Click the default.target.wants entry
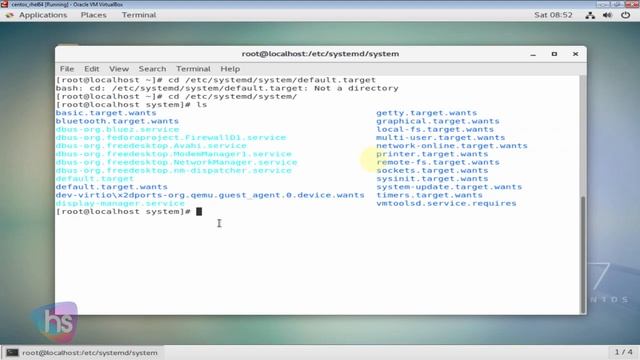Screen dimensions: 640x360 112,187
